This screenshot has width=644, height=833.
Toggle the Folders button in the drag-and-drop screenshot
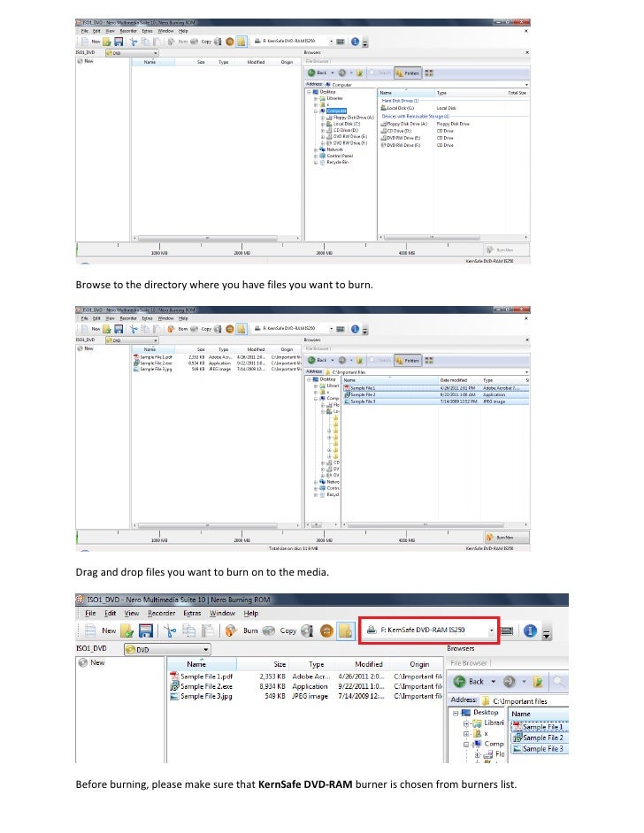click(408, 360)
